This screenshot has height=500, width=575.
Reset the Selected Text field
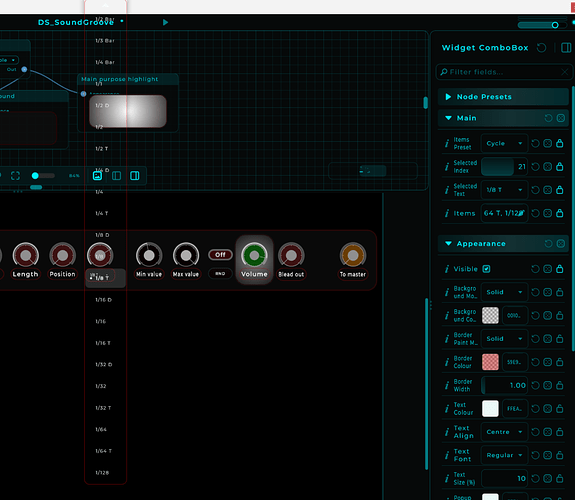coord(535,190)
